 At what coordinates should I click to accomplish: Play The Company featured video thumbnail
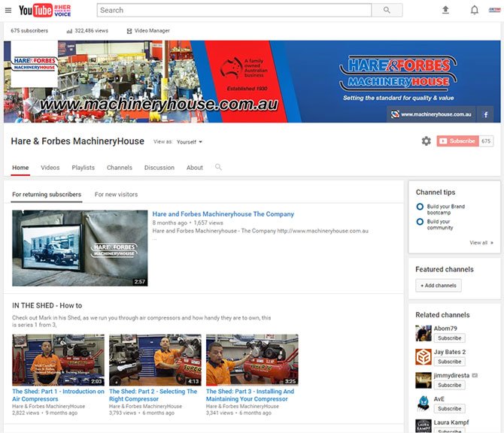tap(80, 248)
